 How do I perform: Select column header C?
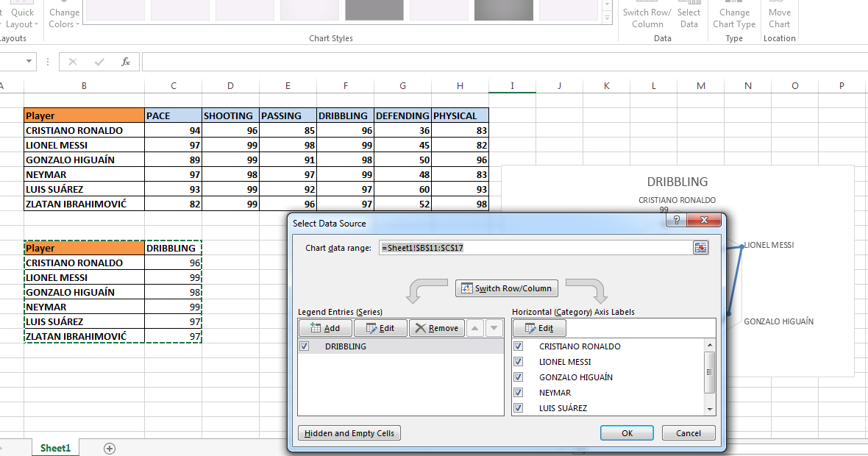[174, 86]
